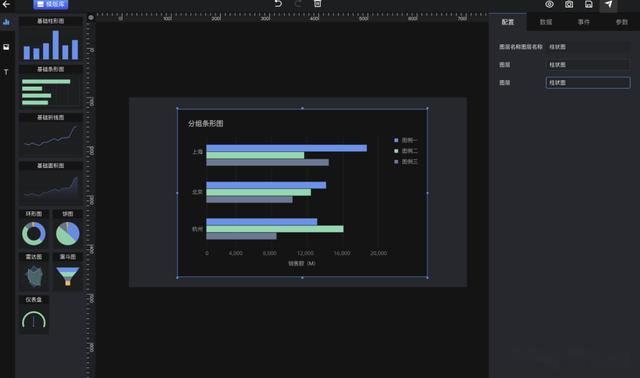Image resolution: width=640 pixels, height=378 pixels.
Task: Go back using the left arrow icon
Action: [x=7, y=4]
